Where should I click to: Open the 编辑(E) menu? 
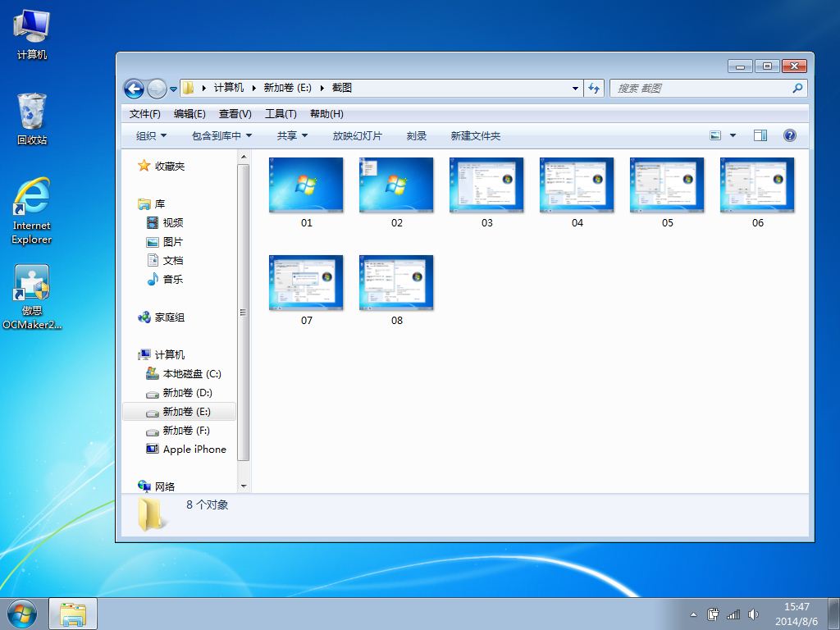pyautogui.click(x=189, y=113)
